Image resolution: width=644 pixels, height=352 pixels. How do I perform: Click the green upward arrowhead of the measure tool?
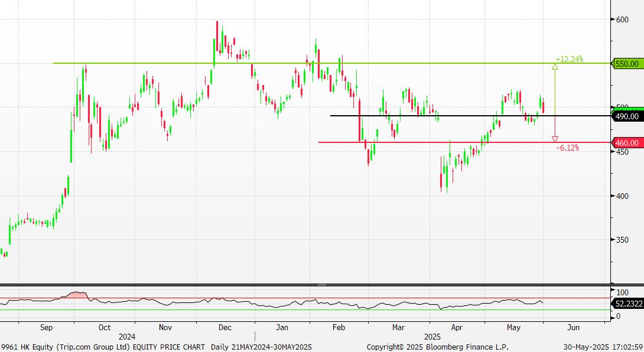pyautogui.click(x=555, y=66)
